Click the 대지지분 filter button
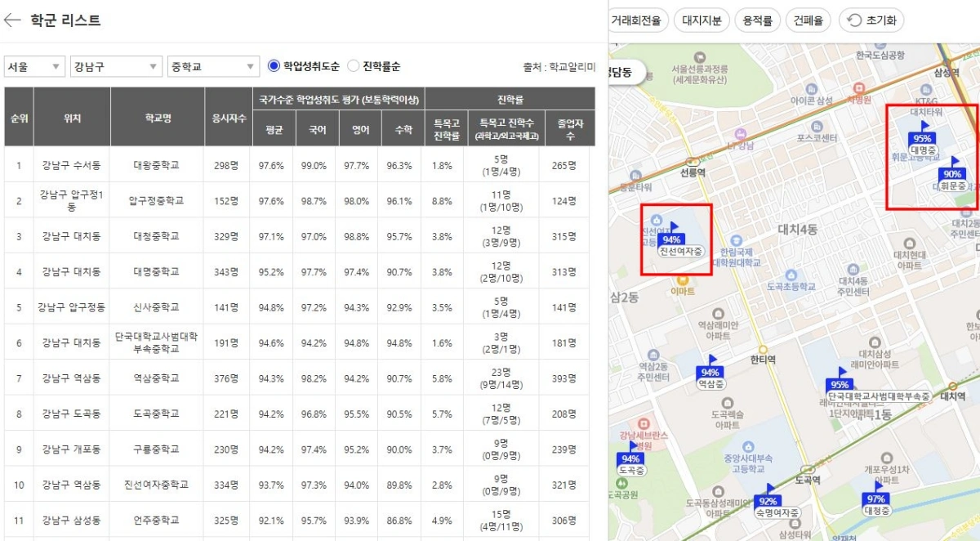 pos(702,20)
